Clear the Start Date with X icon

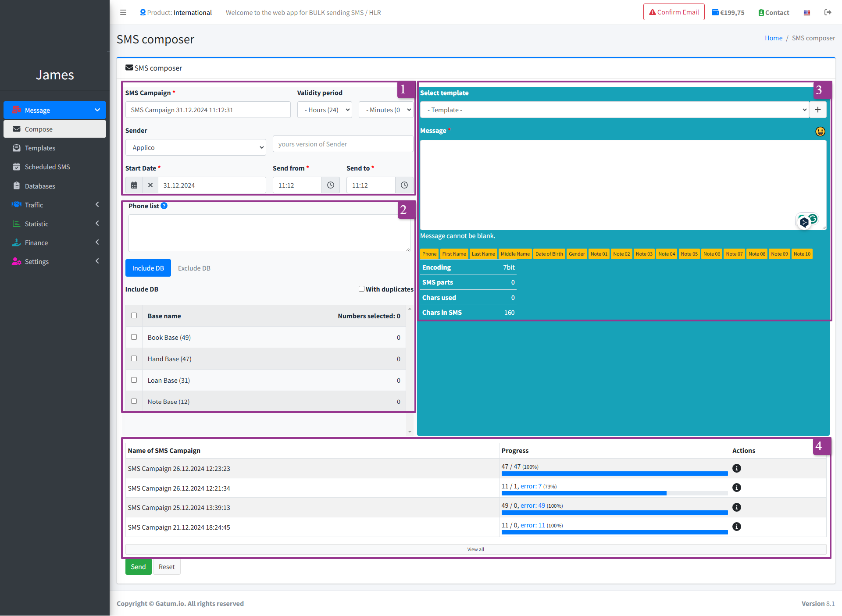(x=150, y=185)
